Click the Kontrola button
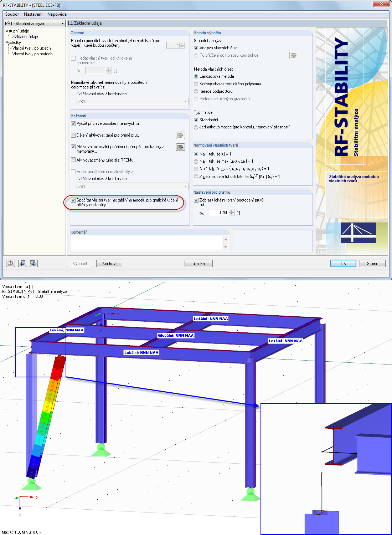This screenshot has height=535, width=392. click(109, 264)
